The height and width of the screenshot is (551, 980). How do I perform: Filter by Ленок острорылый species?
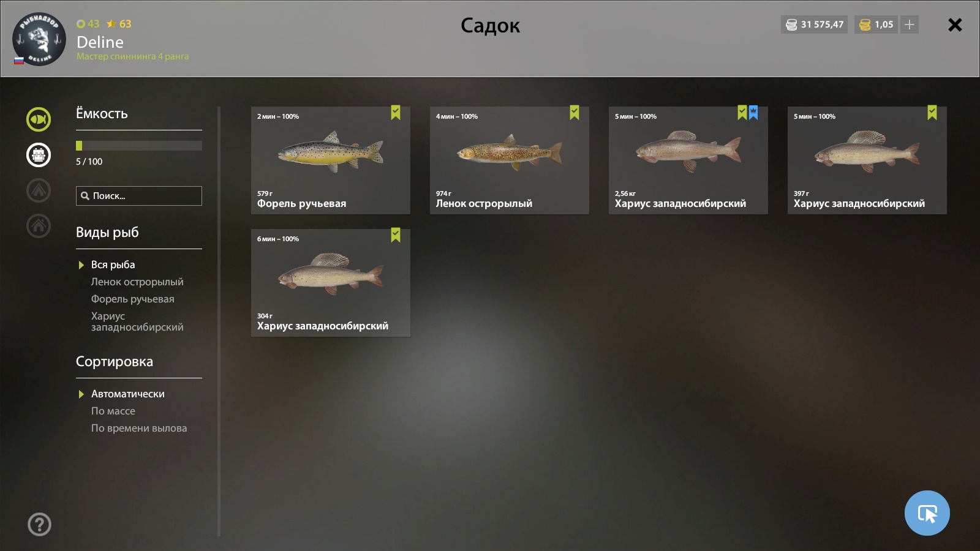pyautogui.click(x=137, y=282)
